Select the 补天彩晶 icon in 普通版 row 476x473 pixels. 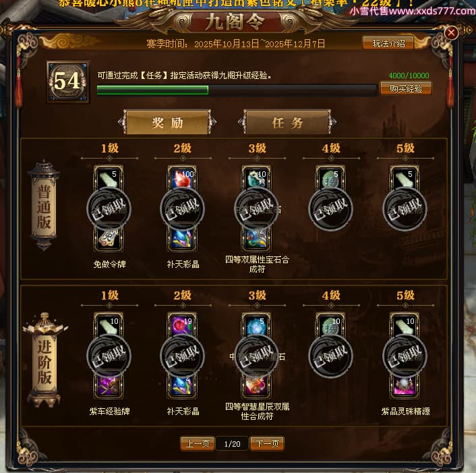tap(182, 240)
